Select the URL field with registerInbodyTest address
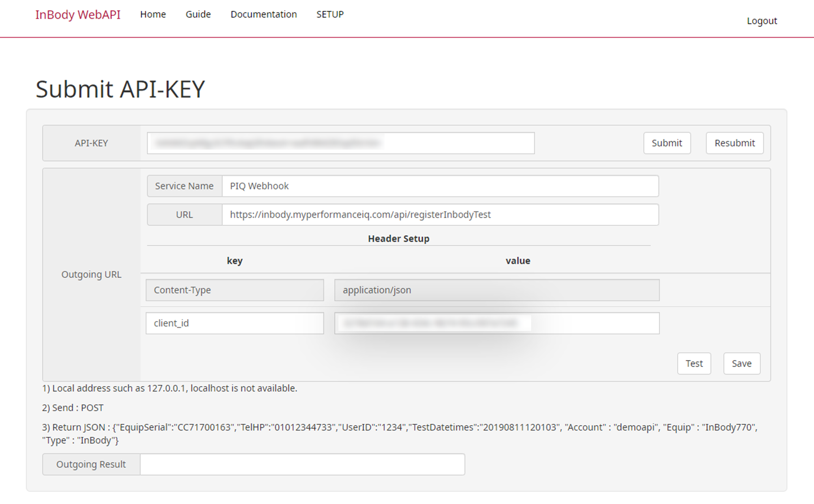 (x=441, y=215)
